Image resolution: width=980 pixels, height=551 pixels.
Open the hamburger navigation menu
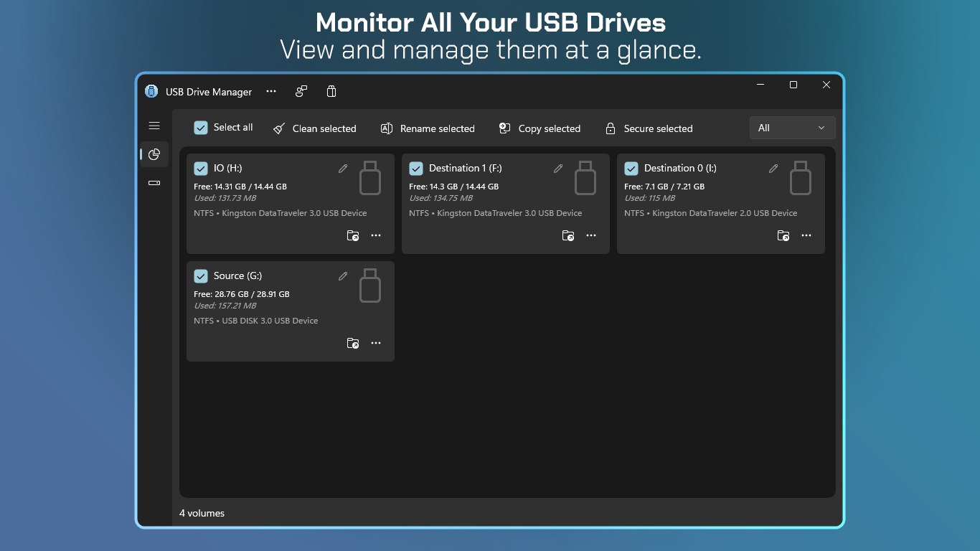(154, 126)
